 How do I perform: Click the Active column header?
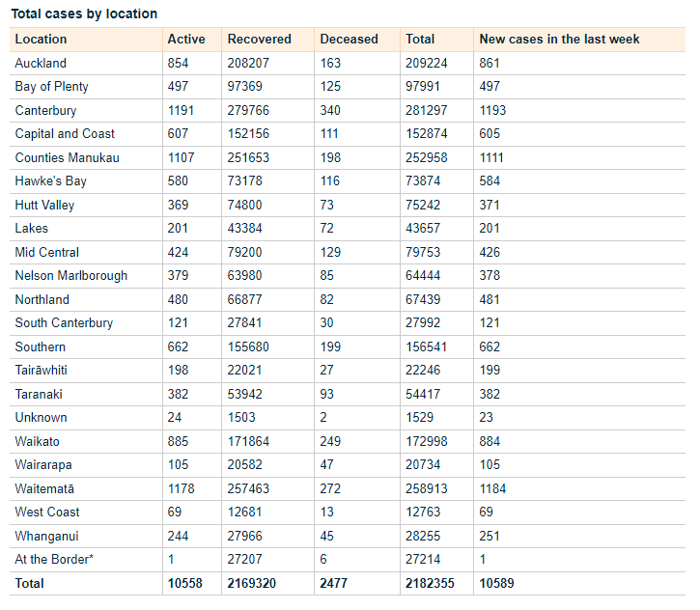(x=186, y=40)
